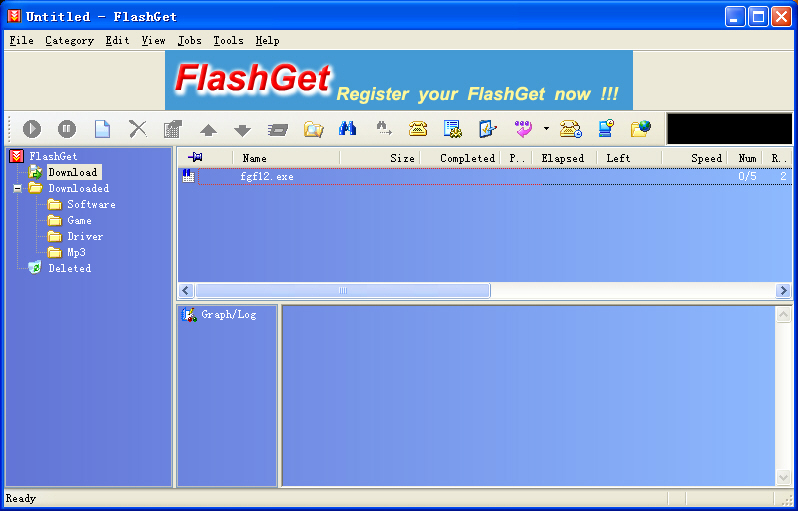This screenshot has height=511, width=798.
Task: Click log pane scroll up arrow
Action: pyautogui.click(x=783, y=315)
